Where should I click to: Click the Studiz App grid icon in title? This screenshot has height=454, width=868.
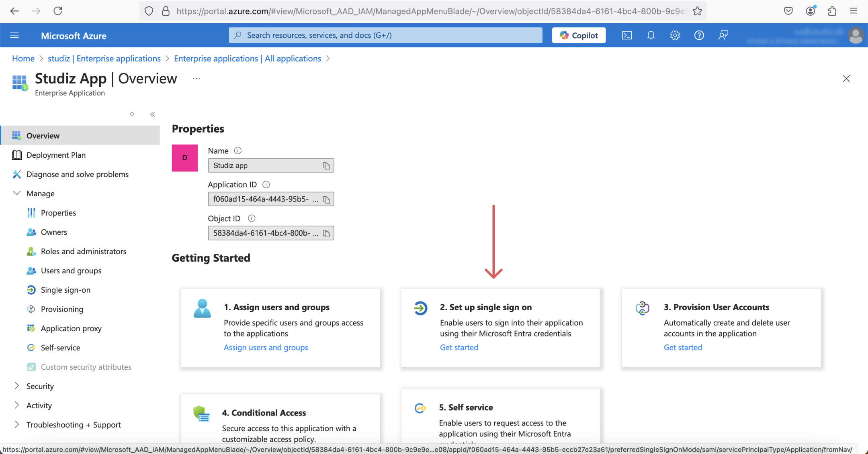pos(20,83)
